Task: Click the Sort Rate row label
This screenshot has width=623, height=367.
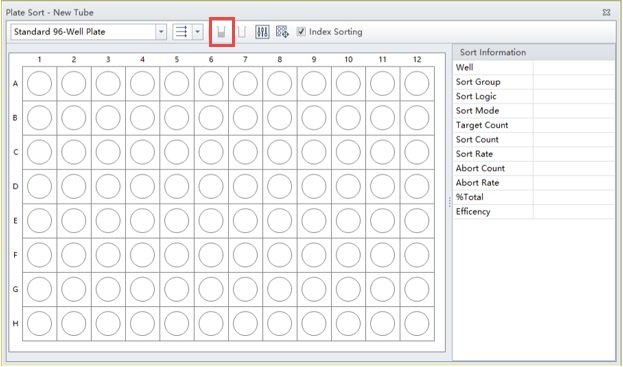Action: tap(474, 154)
